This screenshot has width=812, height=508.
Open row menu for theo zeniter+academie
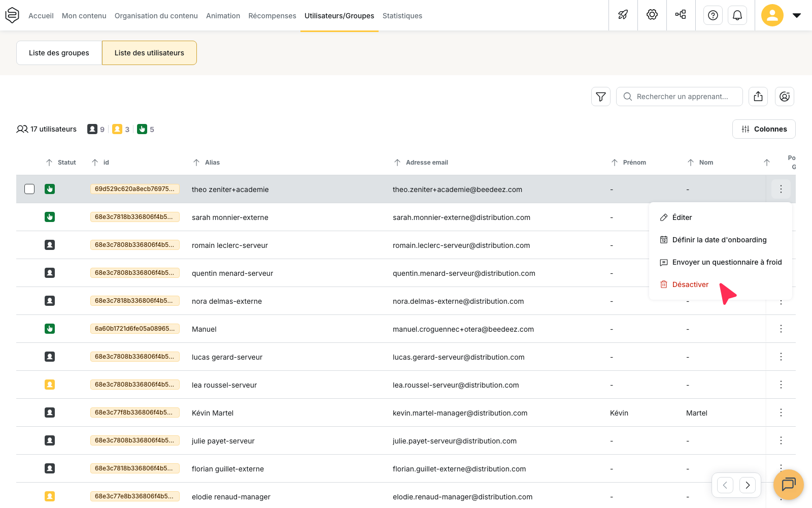pos(781,189)
